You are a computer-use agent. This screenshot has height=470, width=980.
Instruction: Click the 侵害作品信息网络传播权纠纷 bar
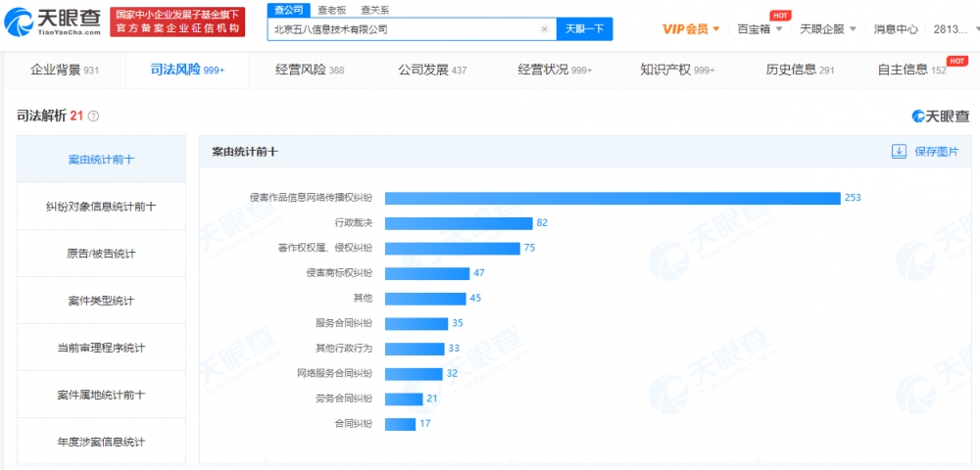[x=612, y=198]
